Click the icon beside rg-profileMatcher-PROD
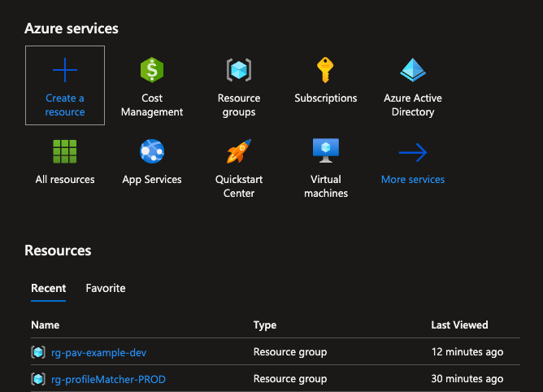 coord(37,379)
